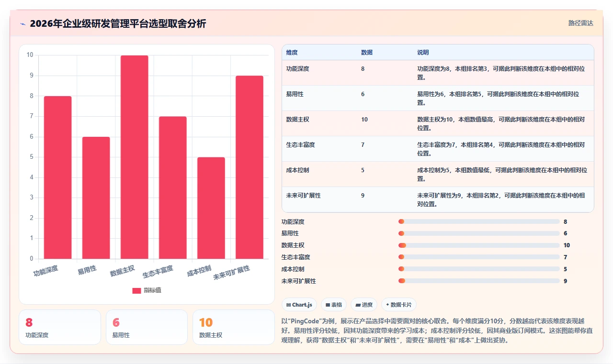This screenshot has width=613, height=364.
Task: Open the 功能深度 data card showing 8
Action: click(60, 327)
